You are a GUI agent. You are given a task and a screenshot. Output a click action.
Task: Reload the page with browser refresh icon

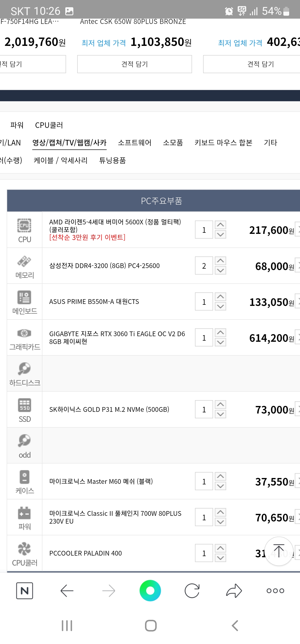[x=192, y=591]
